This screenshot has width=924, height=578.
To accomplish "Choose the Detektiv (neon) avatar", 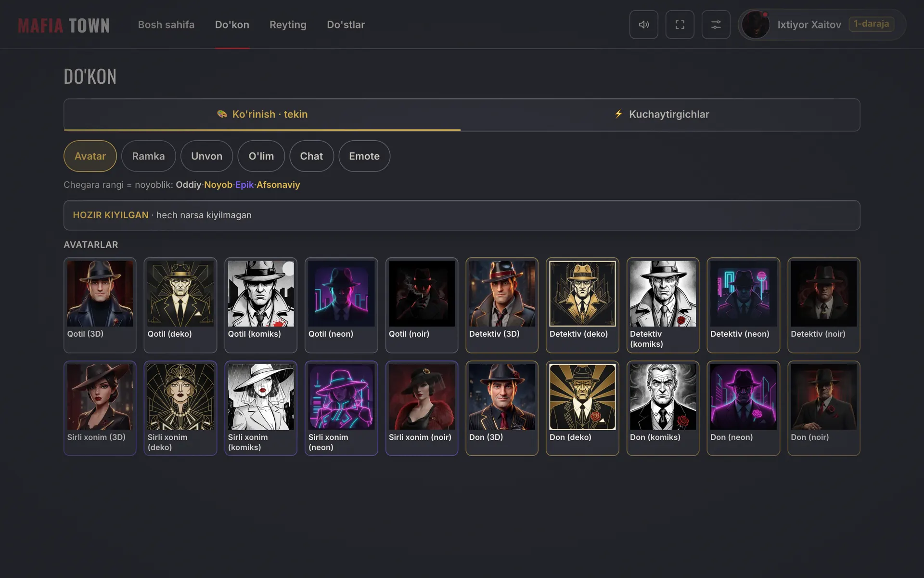I will coord(743,305).
